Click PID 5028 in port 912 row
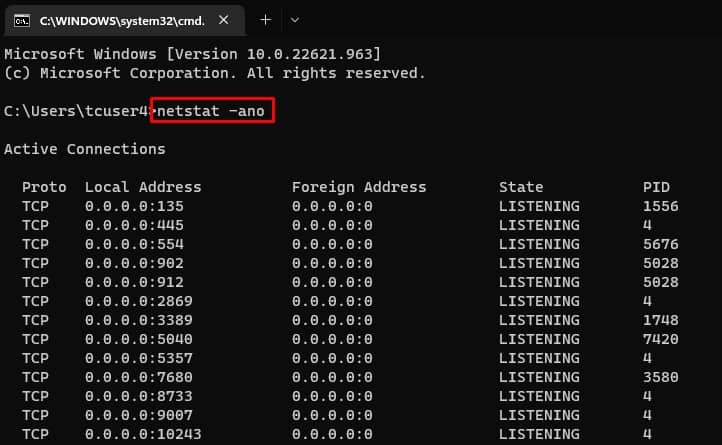Viewport: 722px width, 445px height. point(661,282)
